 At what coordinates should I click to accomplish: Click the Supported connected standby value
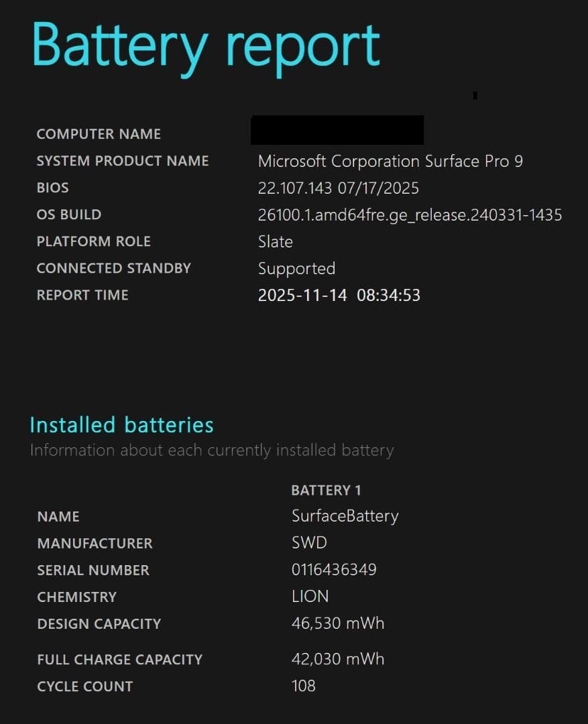[296, 268]
